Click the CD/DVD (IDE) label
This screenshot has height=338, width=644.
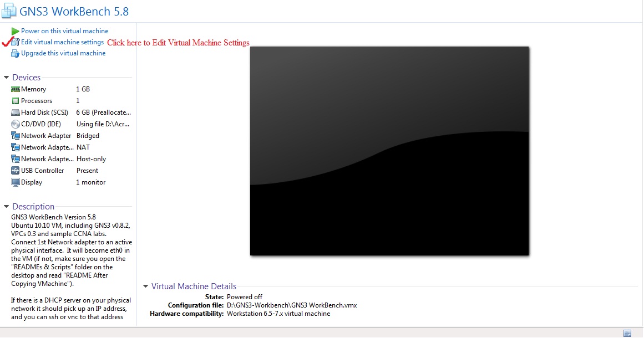pyautogui.click(x=40, y=124)
